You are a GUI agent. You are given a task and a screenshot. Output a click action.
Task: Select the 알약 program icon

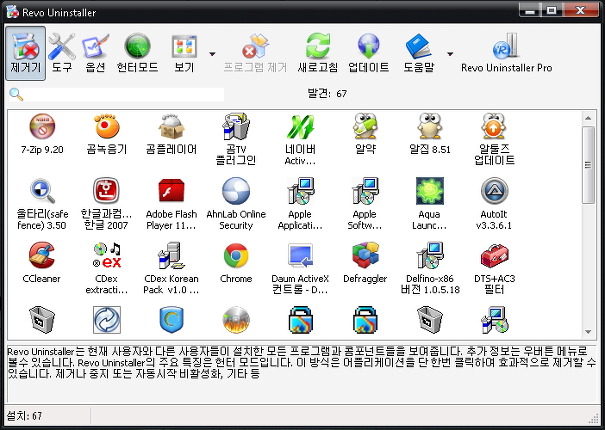[365, 126]
